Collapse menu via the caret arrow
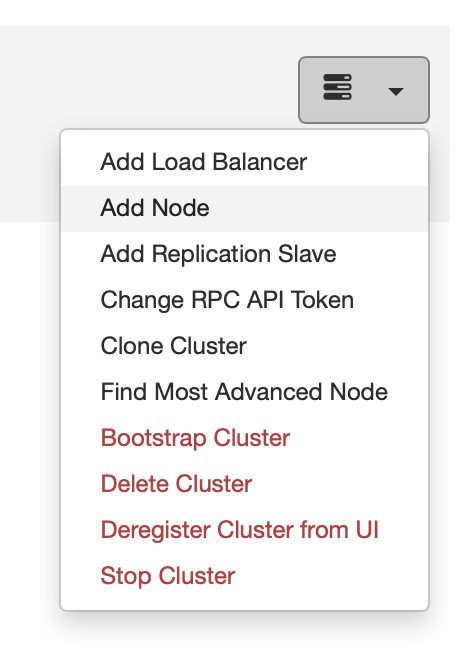The image size is (470, 656). pyautogui.click(x=396, y=91)
